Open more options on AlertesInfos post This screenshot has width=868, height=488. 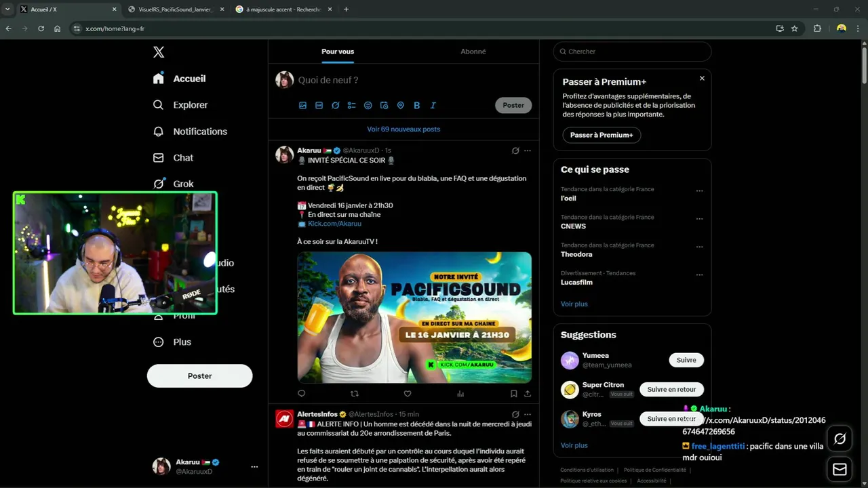click(x=528, y=414)
